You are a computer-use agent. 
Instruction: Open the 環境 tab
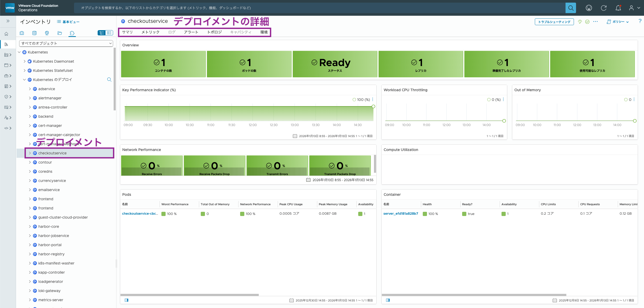click(x=264, y=32)
